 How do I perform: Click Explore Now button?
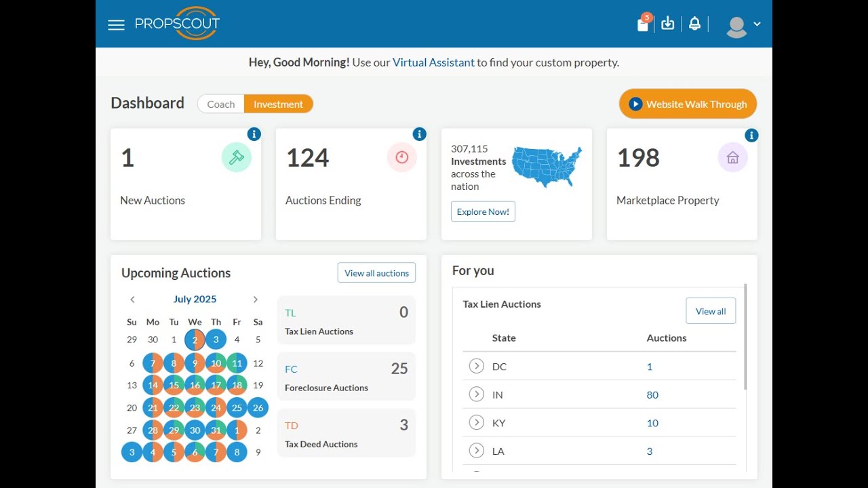(x=483, y=211)
